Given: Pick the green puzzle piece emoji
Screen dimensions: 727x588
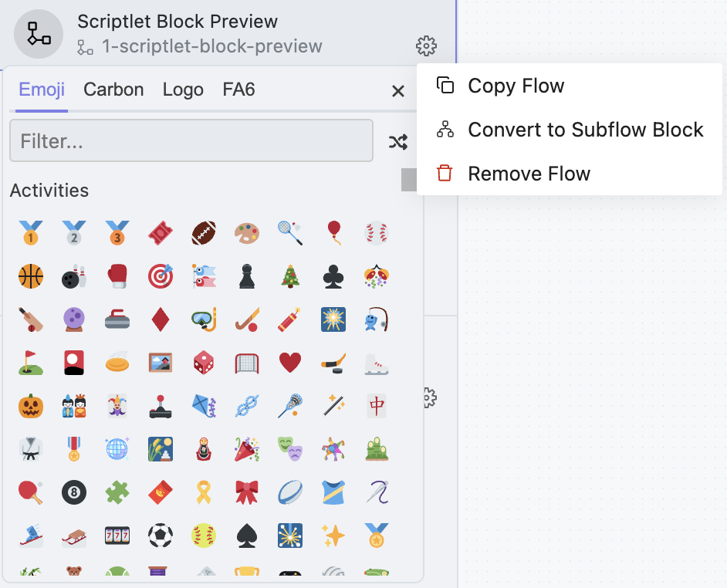Looking at the screenshot, I should [117, 492].
